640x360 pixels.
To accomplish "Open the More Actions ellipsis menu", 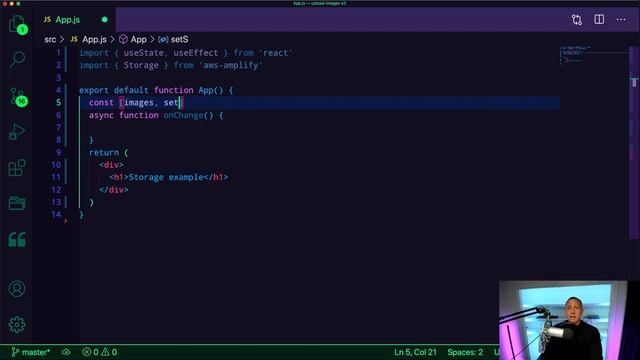I will [621, 19].
